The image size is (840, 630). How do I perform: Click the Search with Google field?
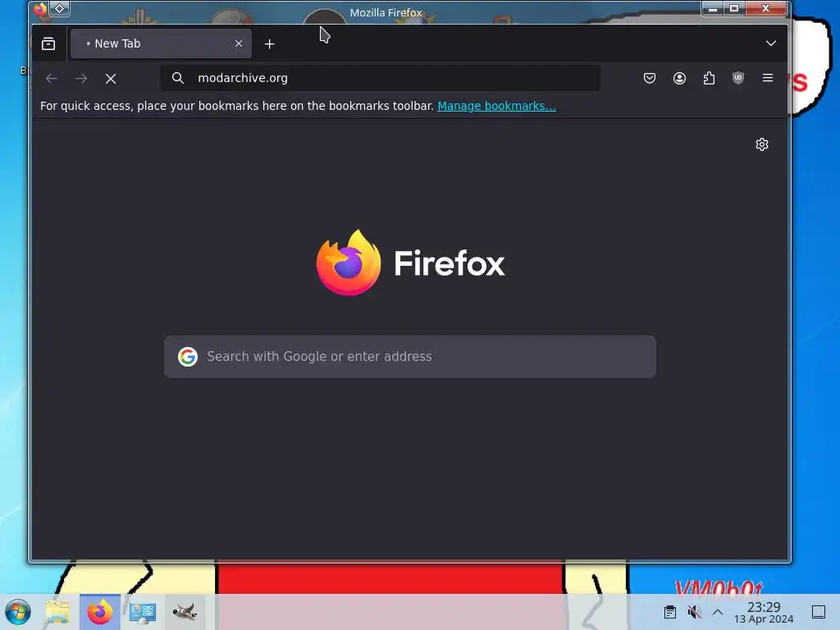tap(410, 357)
